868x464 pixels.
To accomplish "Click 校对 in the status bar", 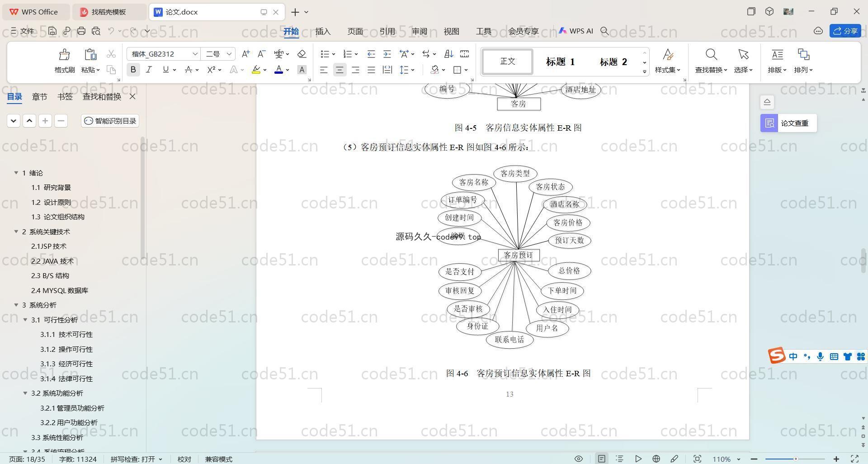I will (184, 459).
